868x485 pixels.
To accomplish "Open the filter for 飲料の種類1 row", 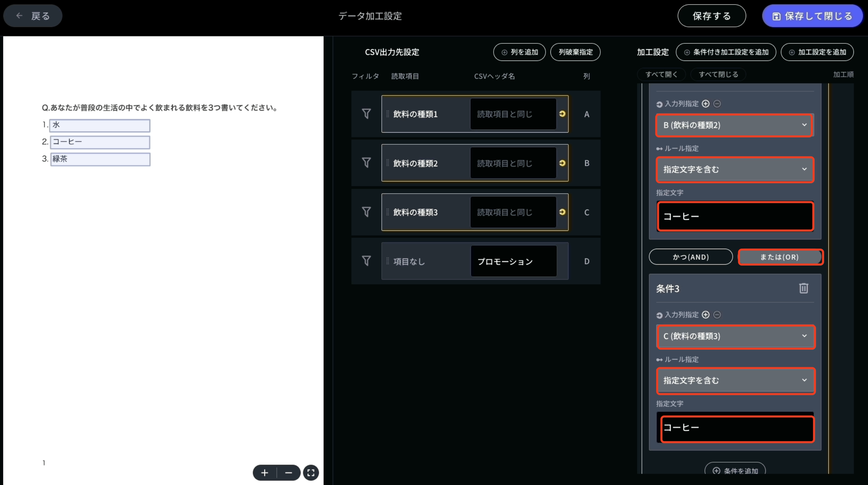I will (366, 114).
